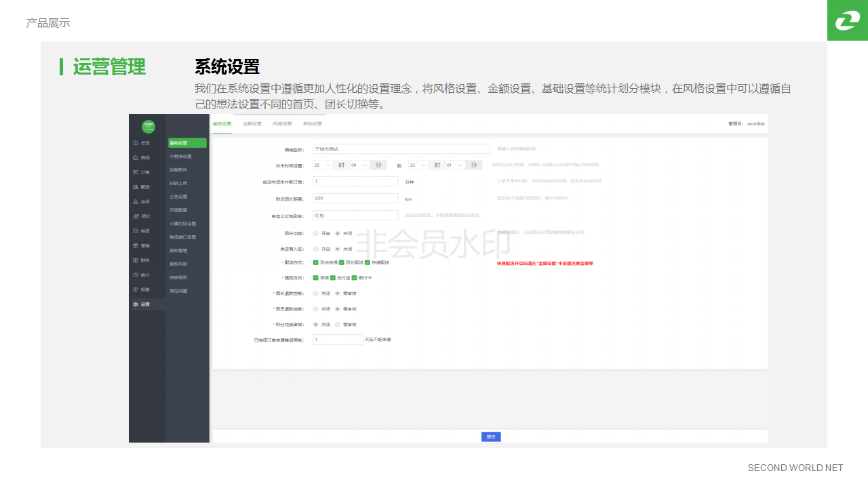The width and height of the screenshot is (868, 488).
Task: Select the 设置 gear icon in sidebar
Action: point(136,304)
